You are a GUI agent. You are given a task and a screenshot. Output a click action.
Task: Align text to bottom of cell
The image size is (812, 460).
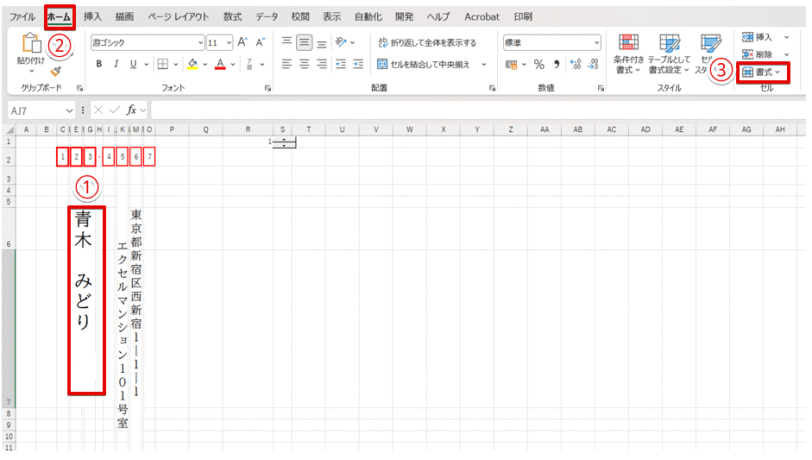pyautogui.click(x=322, y=44)
